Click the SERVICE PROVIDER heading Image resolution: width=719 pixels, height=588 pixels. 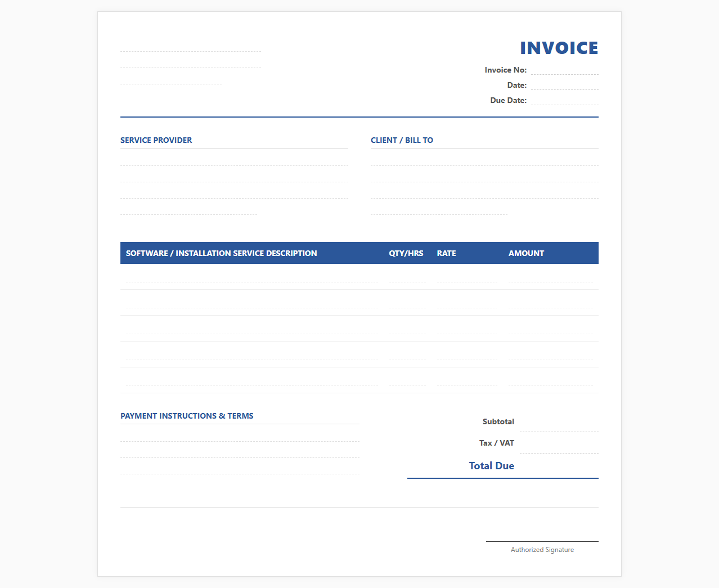click(156, 140)
